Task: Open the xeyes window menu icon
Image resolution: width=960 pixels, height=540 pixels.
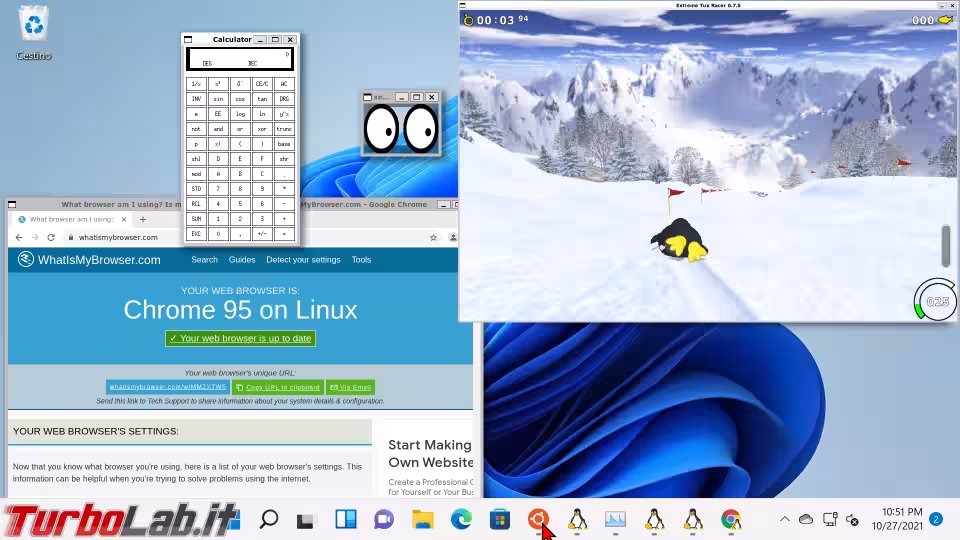Action: (367, 97)
